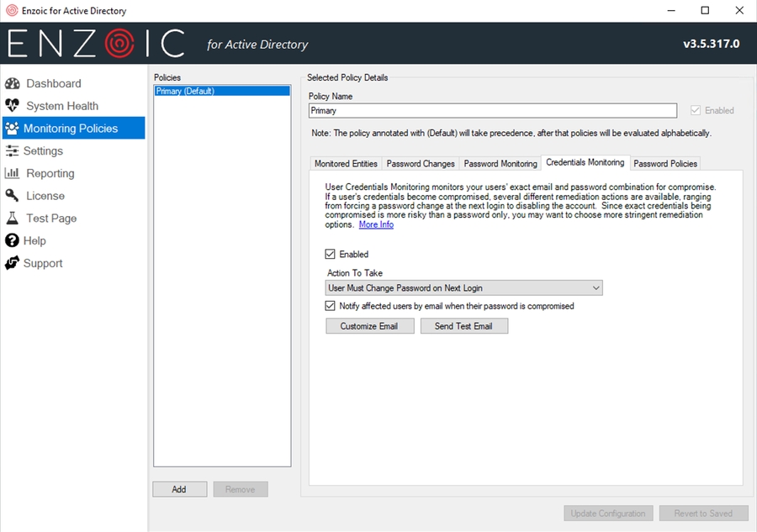The width and height of the screenshot is (757, 532).
Task: Open the Monitored Entities tab
Action: pos(346,164)
